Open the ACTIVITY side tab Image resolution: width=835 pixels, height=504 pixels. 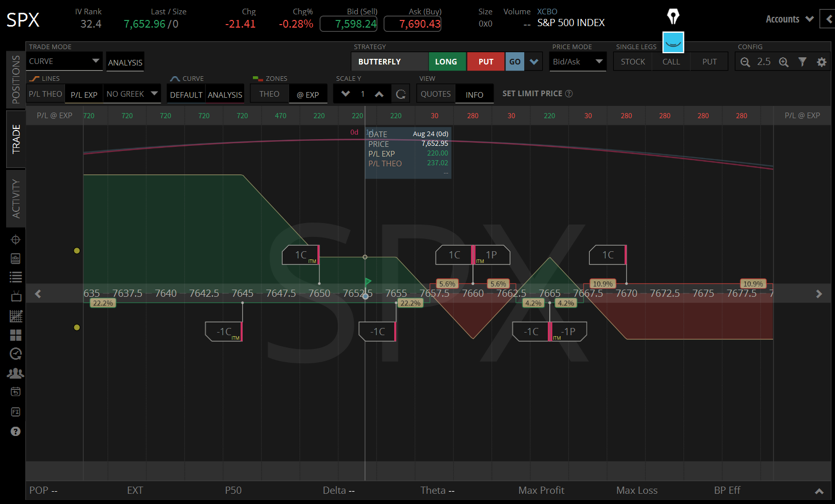click(16, 199)
